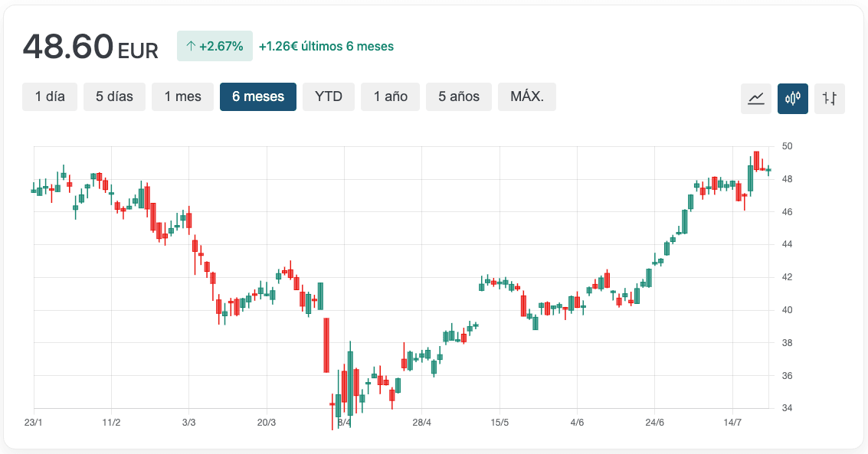Click the 34 price axis label

coord(787,408)
